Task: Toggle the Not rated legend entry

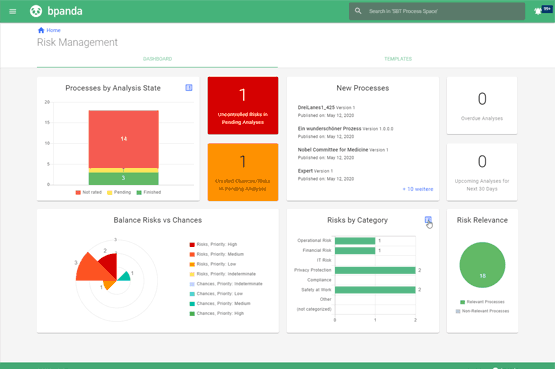Action: [88, 192]
